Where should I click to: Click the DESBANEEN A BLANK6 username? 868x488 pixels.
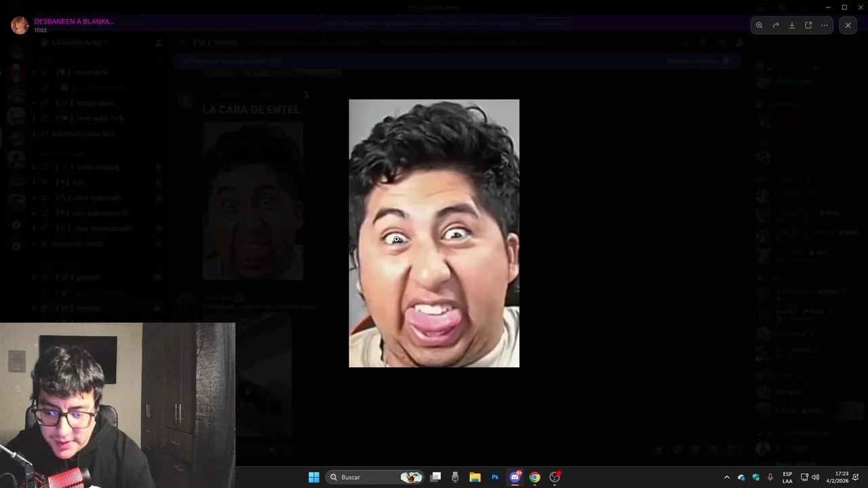tap(74, 22)
